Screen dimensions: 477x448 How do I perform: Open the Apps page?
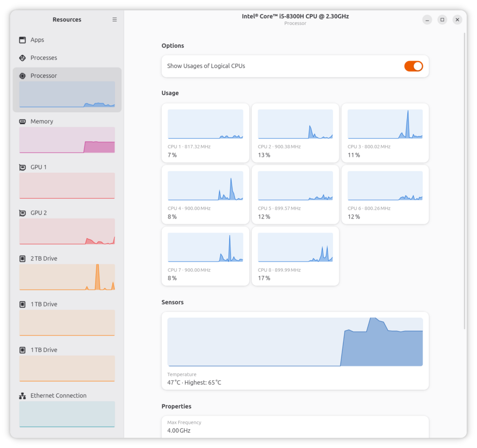pyautogui.click(x=67, y=40)
